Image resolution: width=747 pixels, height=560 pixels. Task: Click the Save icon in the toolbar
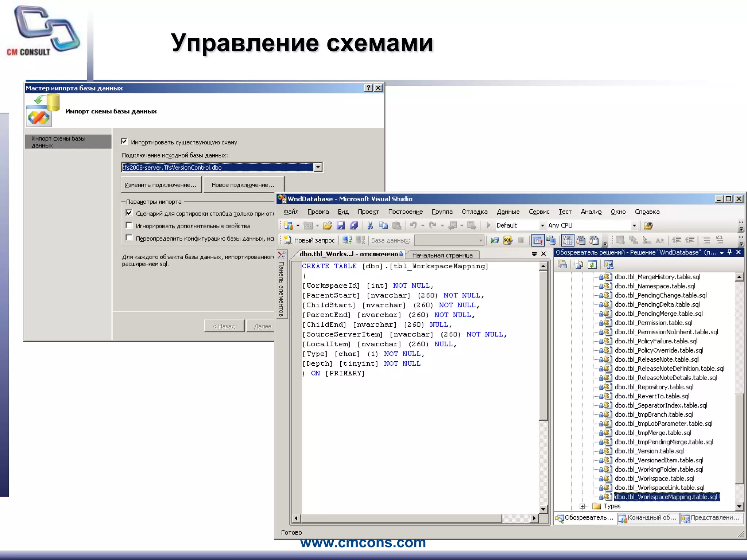point(340,226)
